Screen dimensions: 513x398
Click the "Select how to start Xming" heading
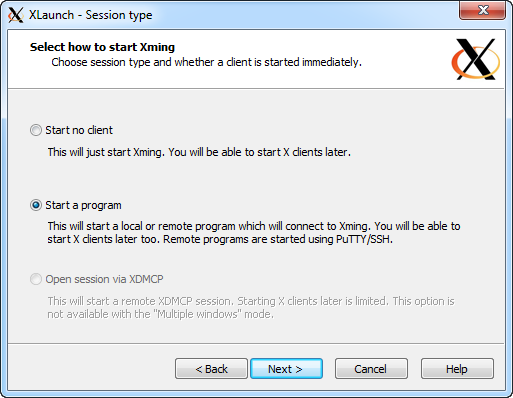coord(102,47)
